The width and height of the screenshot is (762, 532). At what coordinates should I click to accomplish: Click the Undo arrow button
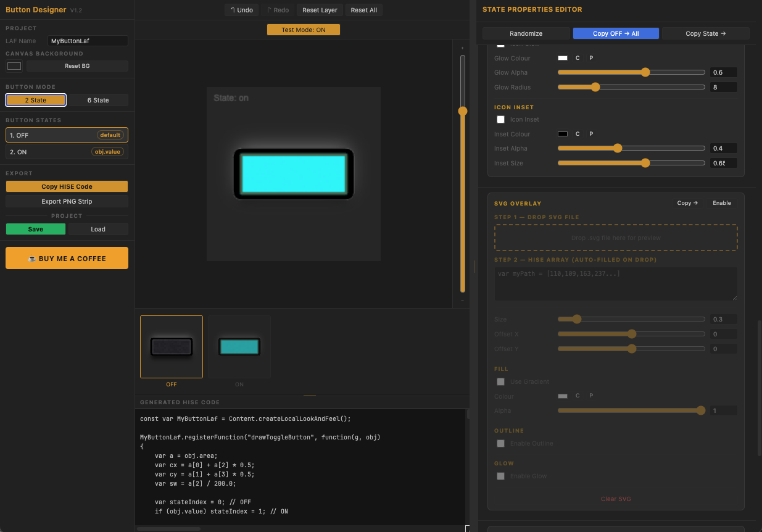(x=241, y=10)
